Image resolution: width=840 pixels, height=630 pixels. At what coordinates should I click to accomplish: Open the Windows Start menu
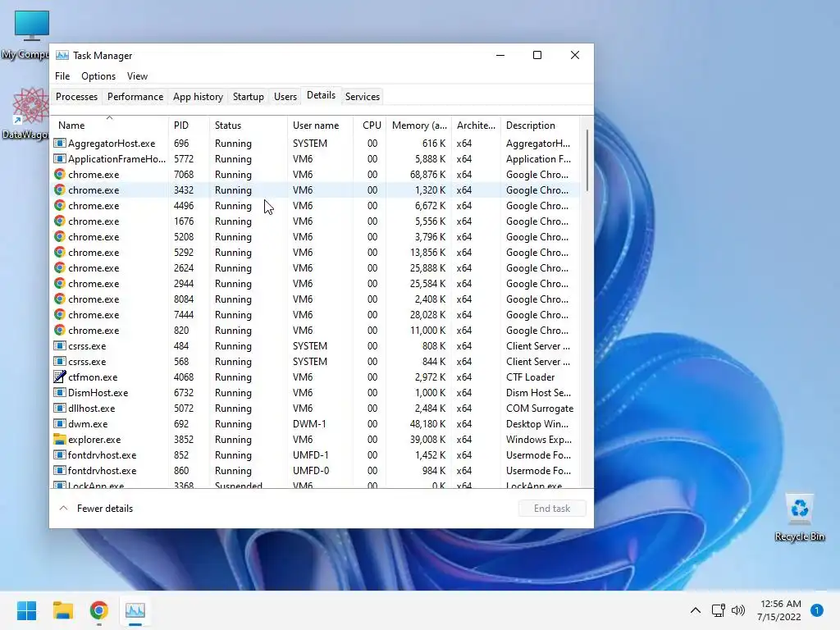(x=26, y=610)
